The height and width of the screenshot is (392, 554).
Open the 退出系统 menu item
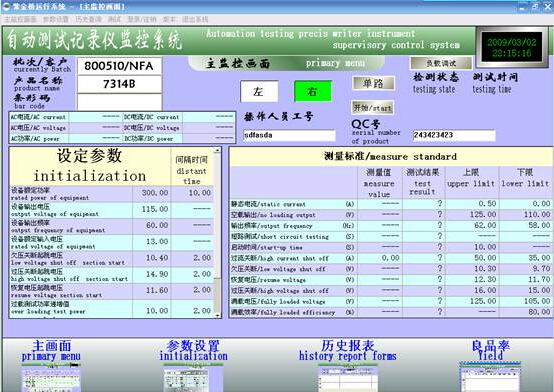(195, 19)
